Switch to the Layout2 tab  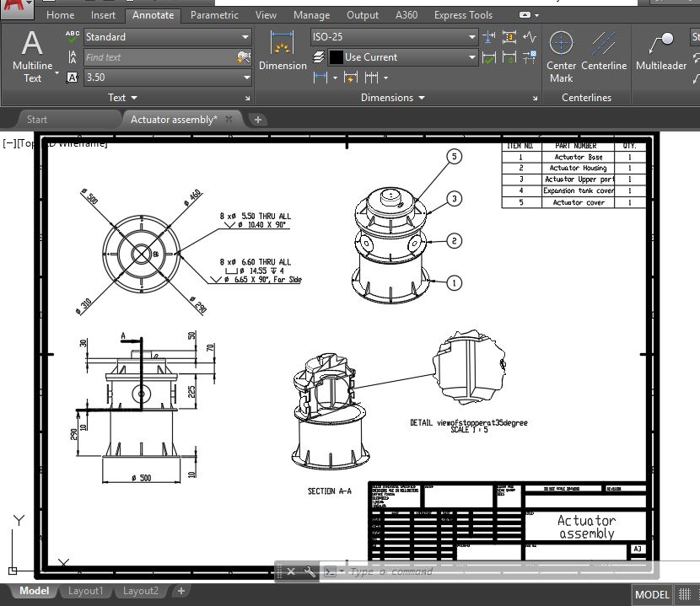141,591
